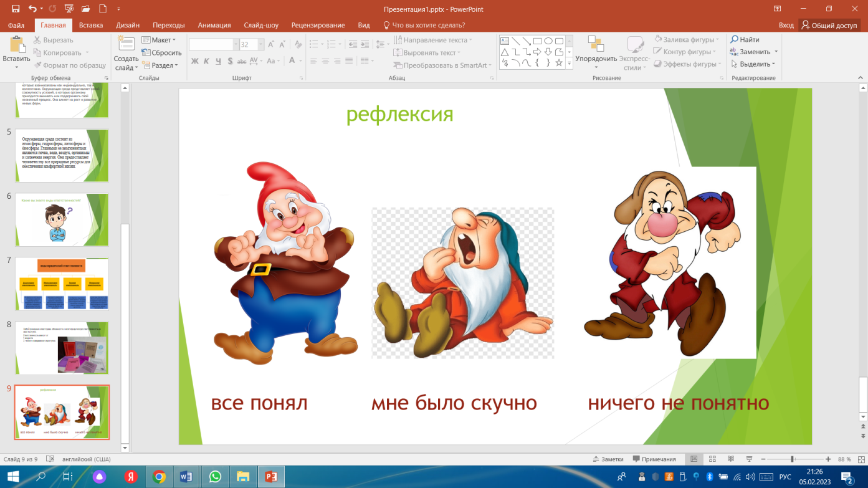Viewport: 868px width, 488px height.
Task: Click the Reset (Сбросить) slide icon
Action: pyautogui.click(x=146, y=53)
